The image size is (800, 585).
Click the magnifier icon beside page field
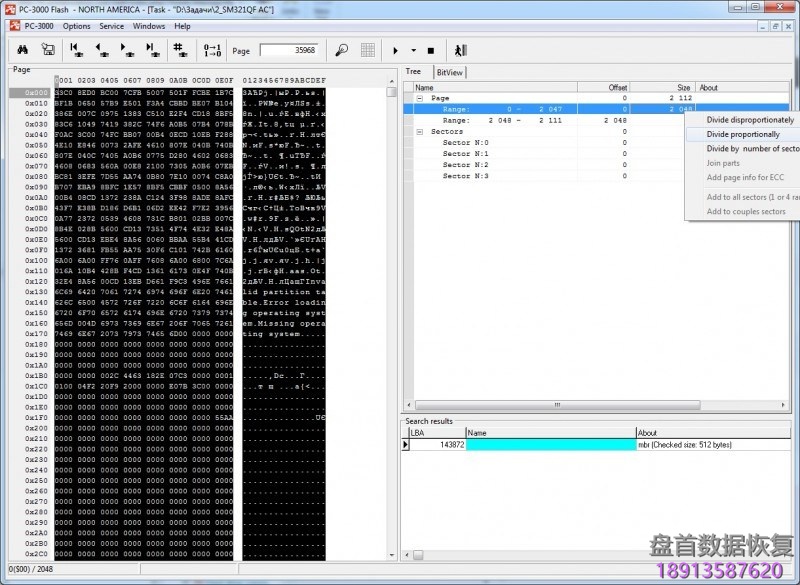[x=341, y=50]
